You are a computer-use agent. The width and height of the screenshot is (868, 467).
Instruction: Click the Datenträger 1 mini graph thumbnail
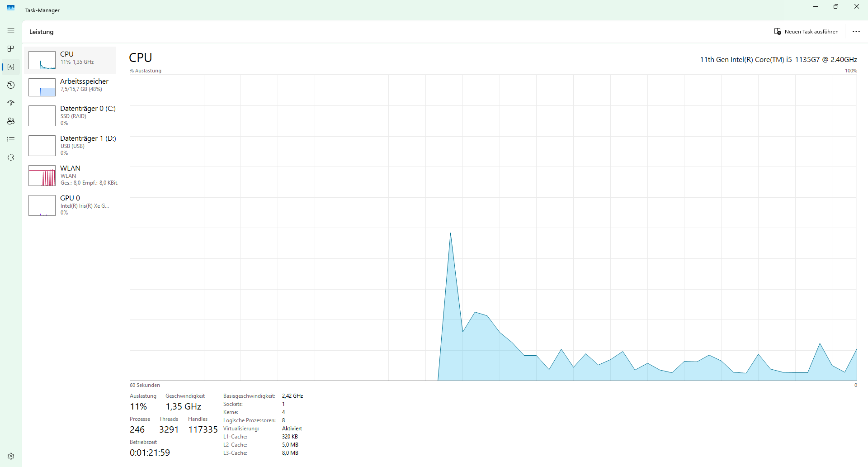click(x=42, y=146)
